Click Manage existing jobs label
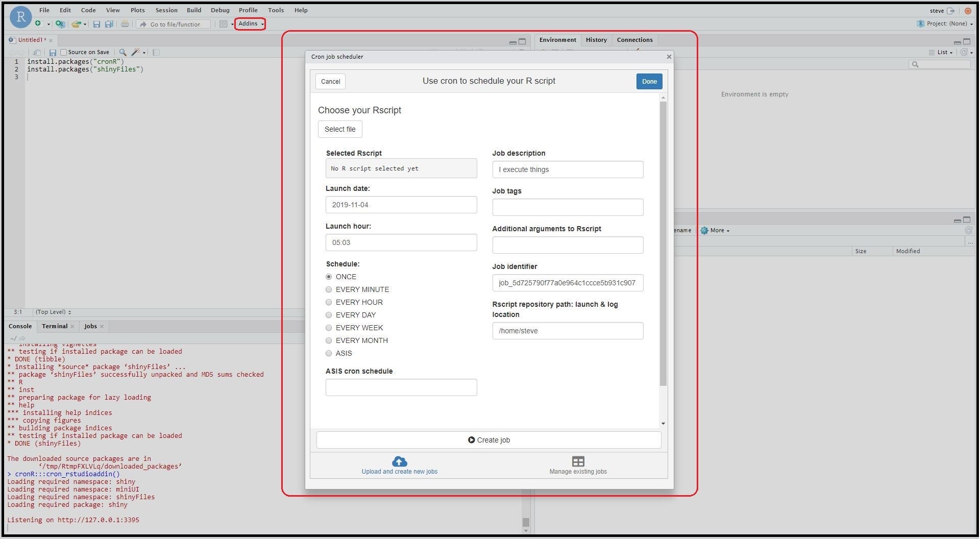980x539 pixels. click(578, 472)
